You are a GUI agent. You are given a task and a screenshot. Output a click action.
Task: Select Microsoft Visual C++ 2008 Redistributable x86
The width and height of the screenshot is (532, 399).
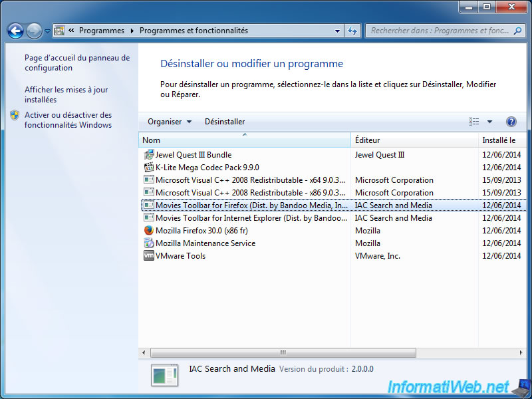(x=332, y=192)
